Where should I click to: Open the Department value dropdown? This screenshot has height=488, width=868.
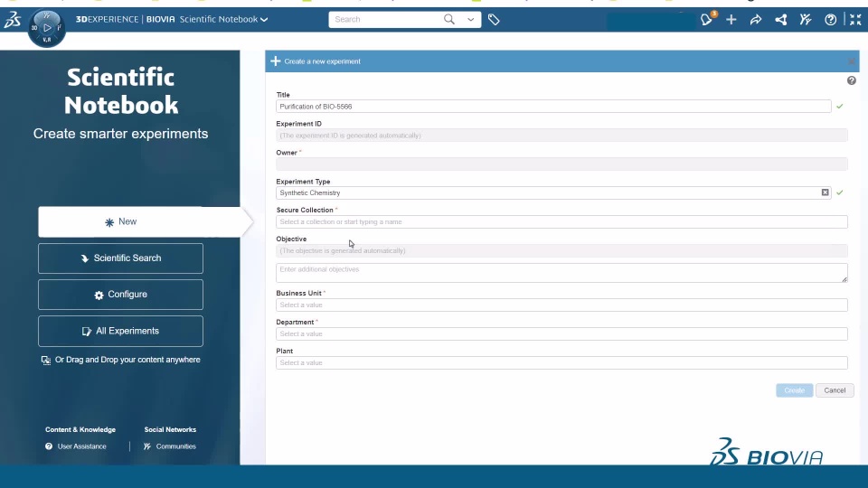pyautogui.click(x=561, y=333)
